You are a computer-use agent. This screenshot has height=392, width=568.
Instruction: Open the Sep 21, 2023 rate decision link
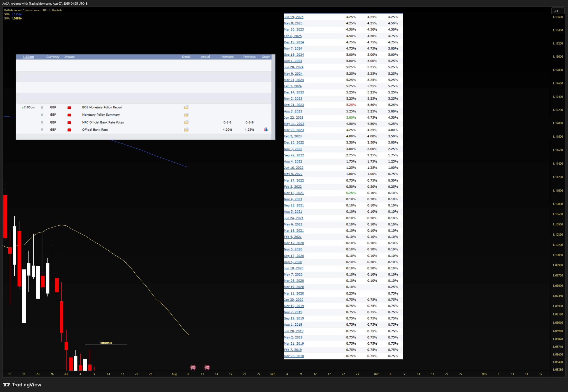294,105
